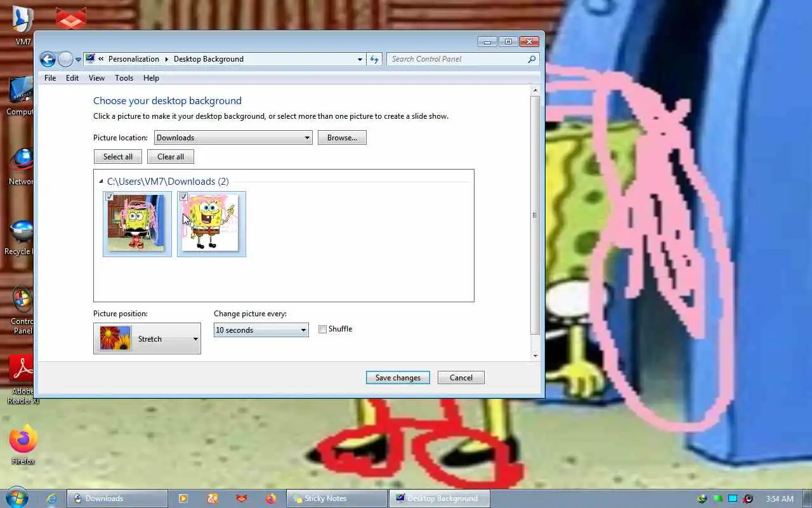Click the red desktop icon above the window
The image size is (812, 508).
click(x=70, y=18)
